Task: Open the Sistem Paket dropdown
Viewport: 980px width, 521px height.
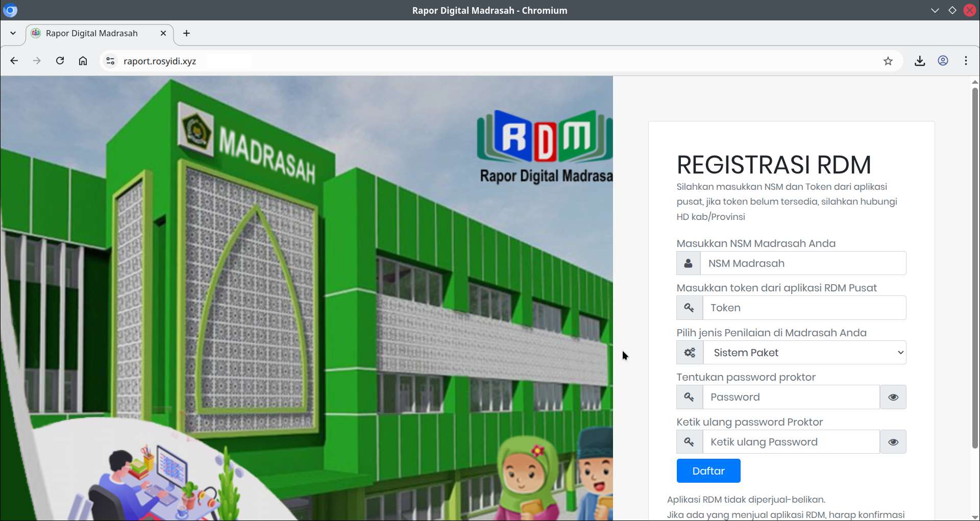Action: 804,353
